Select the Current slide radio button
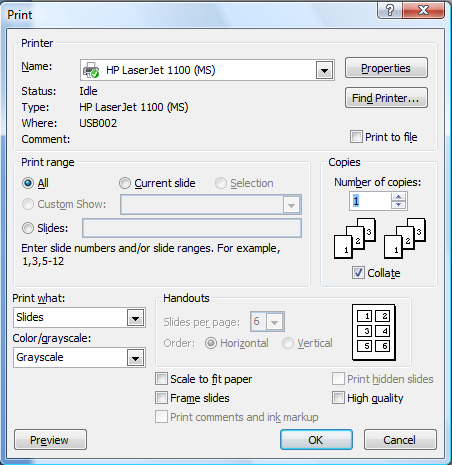 (125, 183)
